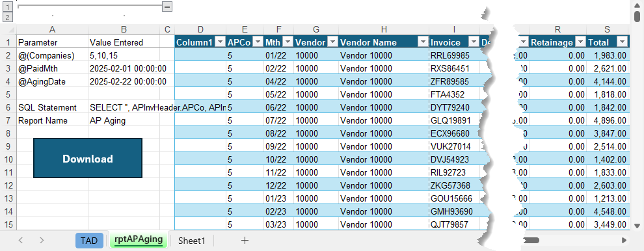Select total cell 4,548.00
The height and width of the screenshot is (251, 644).
click(608, 211)
